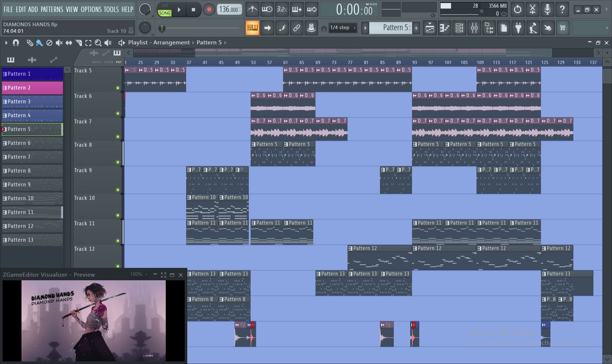Open the touch controller hand icon
This screenshot has height=364, width=612.
click(x=548, y=28)
